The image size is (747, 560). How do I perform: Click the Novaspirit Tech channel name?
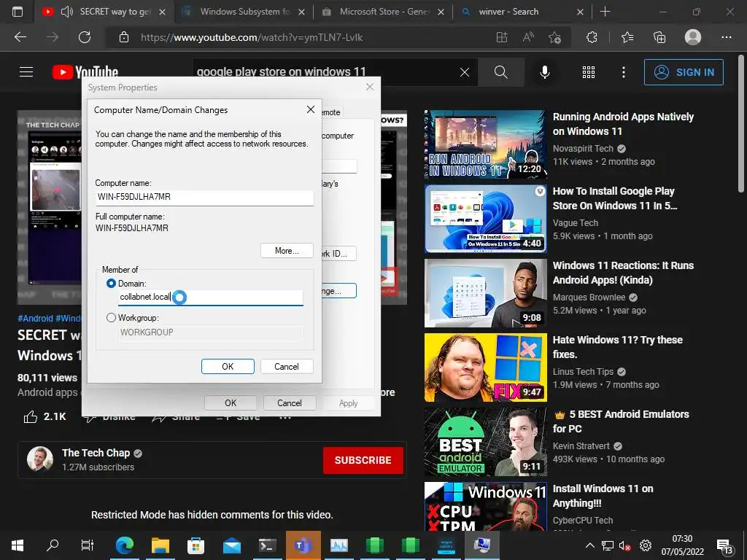(x=583, y=149)
